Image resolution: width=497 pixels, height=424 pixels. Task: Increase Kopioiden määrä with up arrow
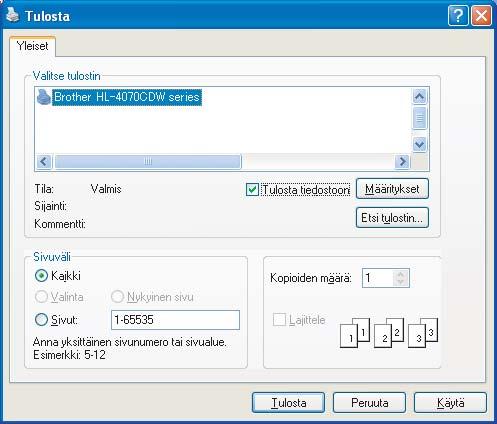tap(401, 274)
